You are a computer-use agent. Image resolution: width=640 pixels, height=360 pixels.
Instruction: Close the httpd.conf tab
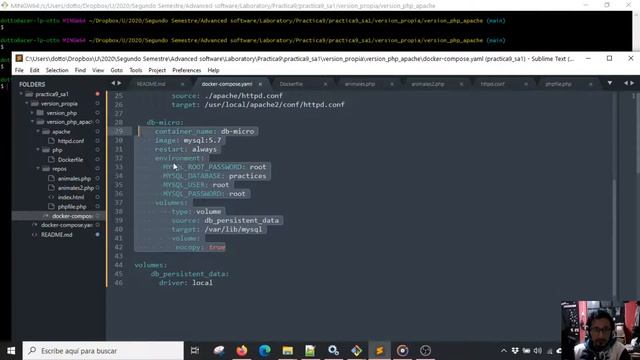[x=526, y=84]
